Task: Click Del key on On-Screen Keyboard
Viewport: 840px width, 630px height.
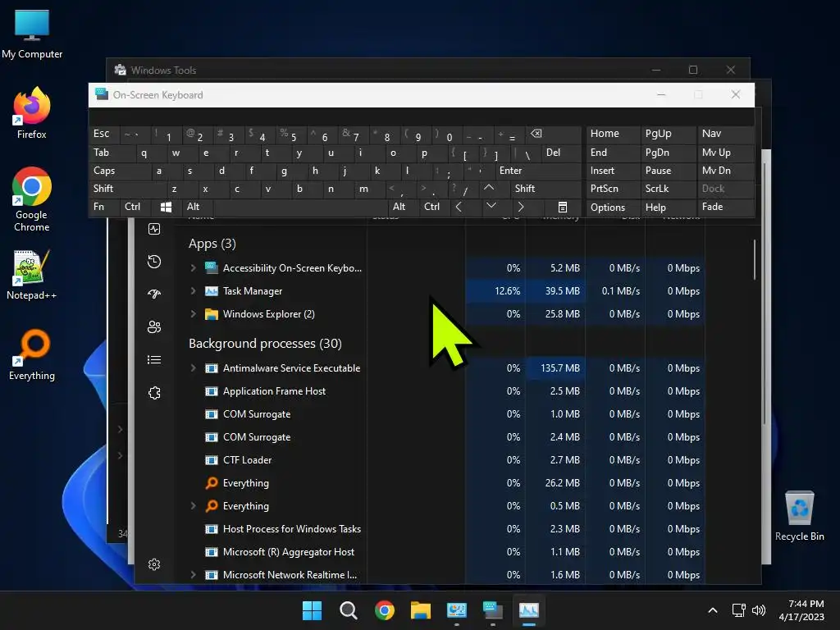Action: click(x=561, y=153)
